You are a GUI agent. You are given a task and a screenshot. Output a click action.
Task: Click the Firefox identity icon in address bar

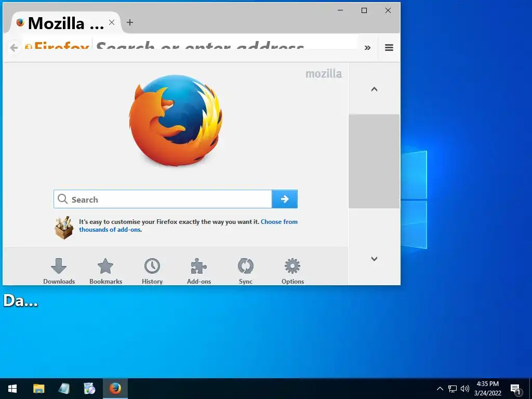[57, 47]
